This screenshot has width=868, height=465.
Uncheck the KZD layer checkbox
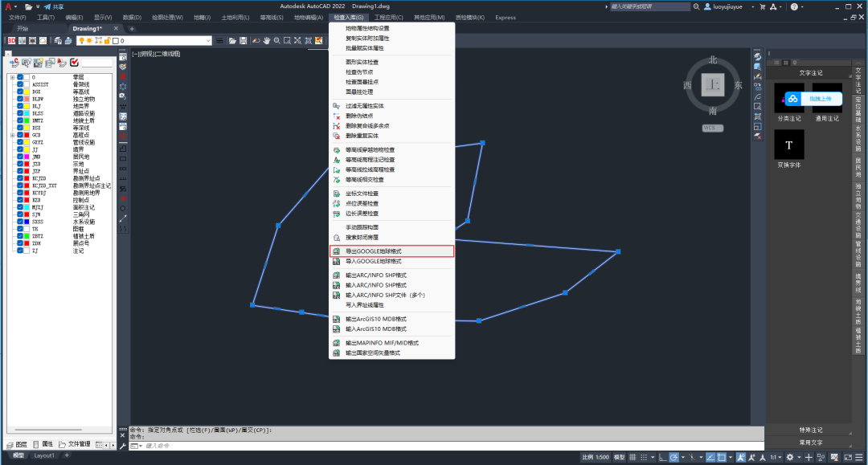point(20,200)
